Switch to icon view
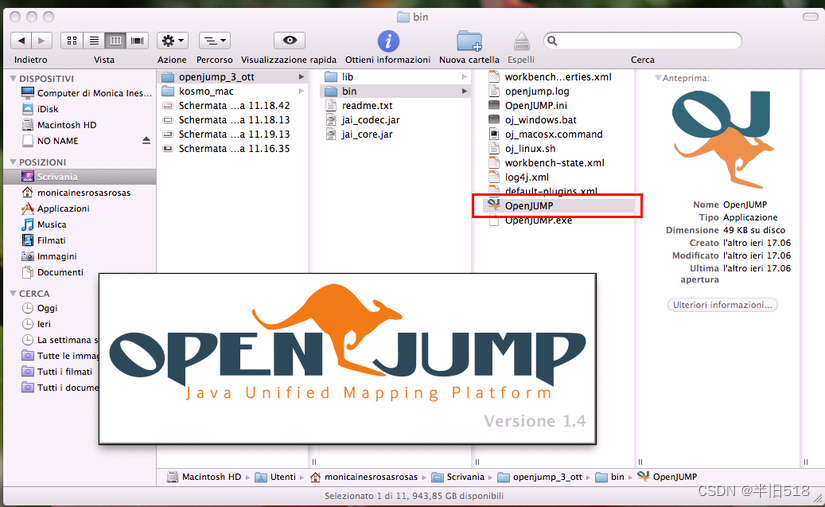The width and height of the screenshot is (825, 507). 72,40
